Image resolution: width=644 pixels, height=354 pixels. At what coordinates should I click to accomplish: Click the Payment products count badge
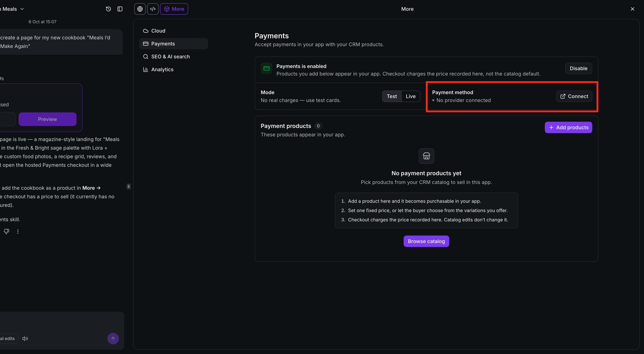(x=318, y=126)
